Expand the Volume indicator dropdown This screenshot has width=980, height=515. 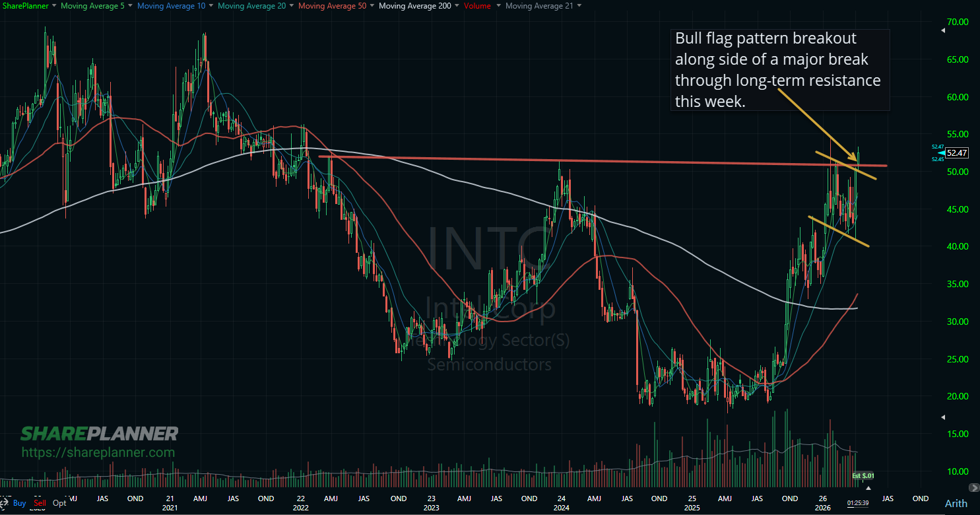point(476,5)
